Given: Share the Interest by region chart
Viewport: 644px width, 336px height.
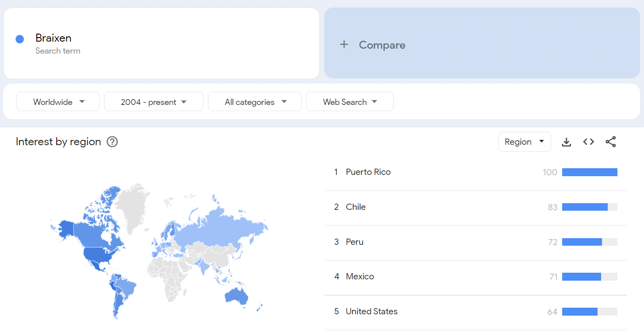Looking at the screenshot, I should pos(611,142).
